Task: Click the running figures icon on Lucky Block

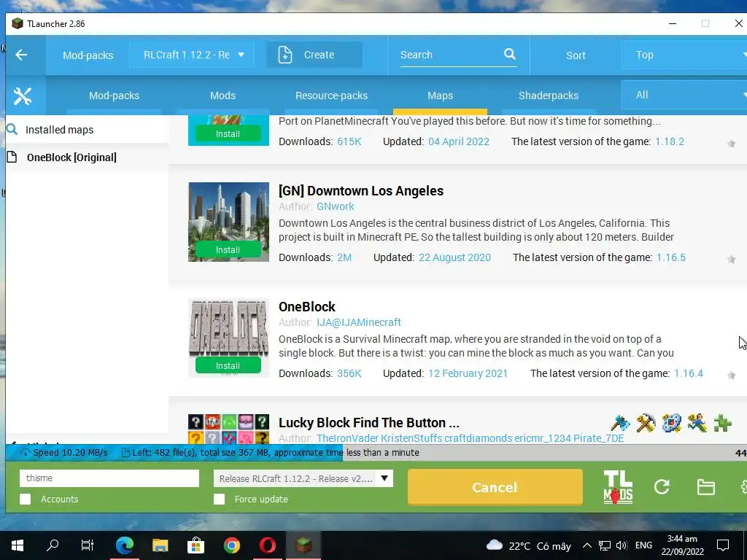Action: click(697, 422)
